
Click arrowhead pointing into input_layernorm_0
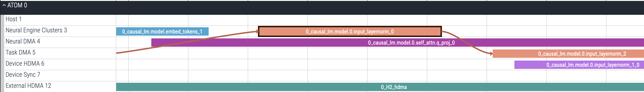pyautogui.click(x=257, y=31)
